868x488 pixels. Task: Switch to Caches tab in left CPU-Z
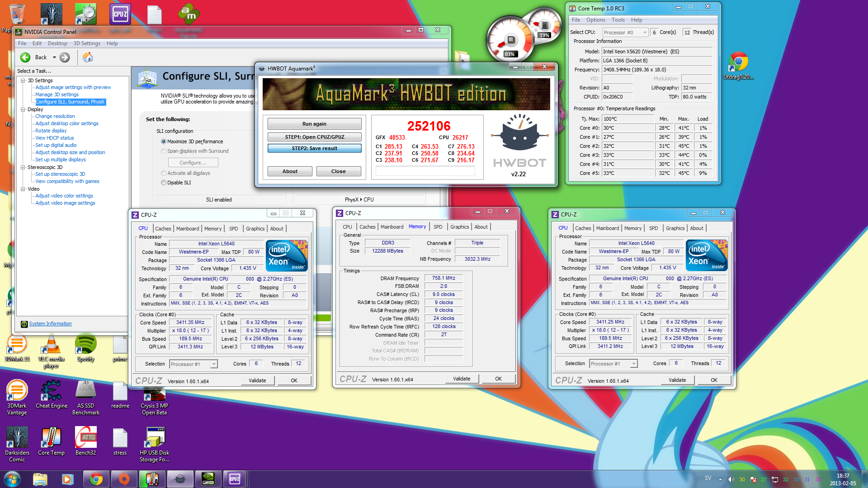pos(163,229)
